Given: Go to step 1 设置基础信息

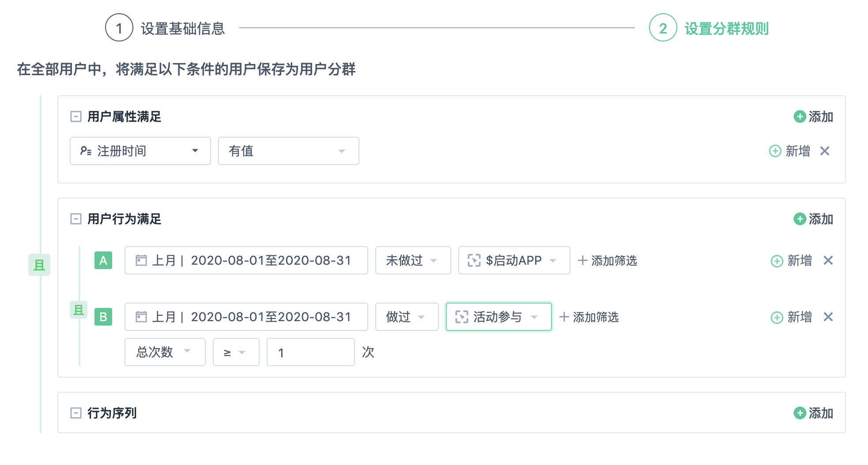Looking at the screenshot, I should [165, 28].
